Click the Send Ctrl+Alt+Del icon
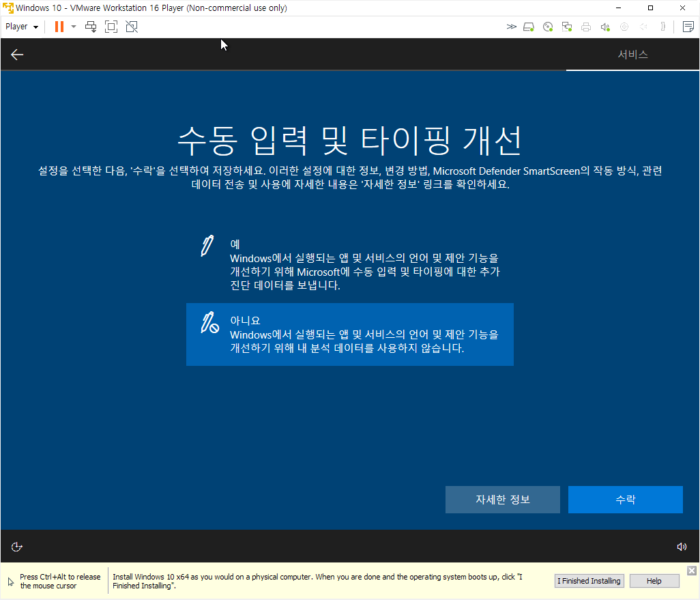This screenshot has width=700, height=600. pos(91,27)
